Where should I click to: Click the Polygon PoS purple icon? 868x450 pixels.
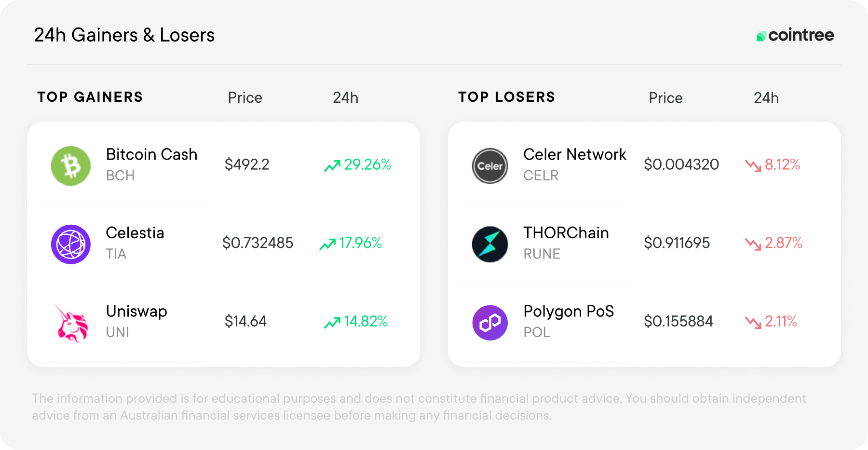pos(490,323)
